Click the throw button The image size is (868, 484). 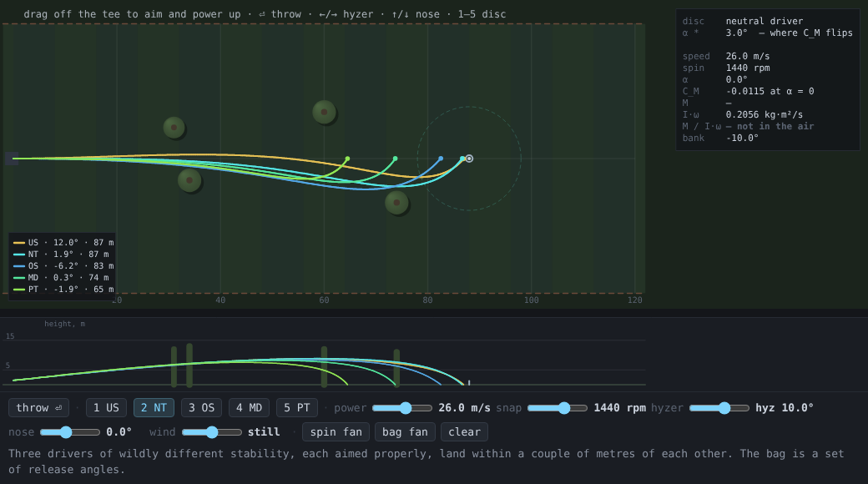pos(38,407)
